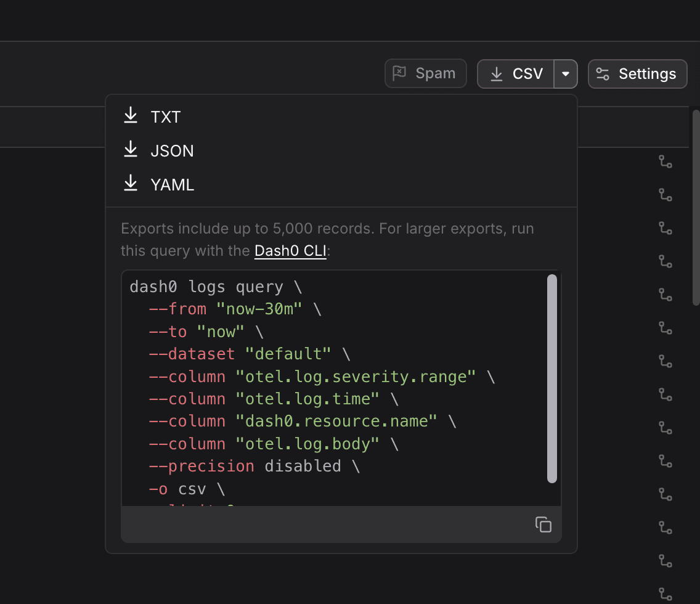Click the -o csv line
Viewport: 700px width, 604px height.
187,489
